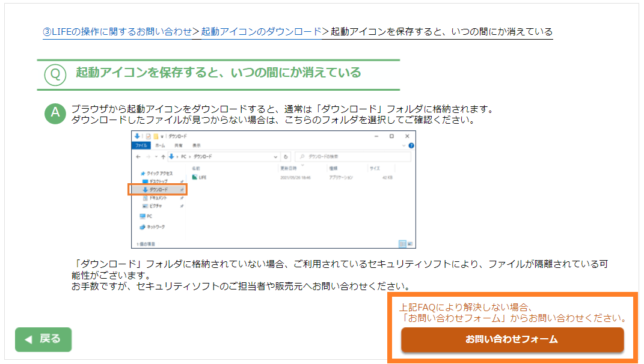Open recent locations dropdown beside forward arrow
Screen dimensions: 644x364
tap(156, 156)
